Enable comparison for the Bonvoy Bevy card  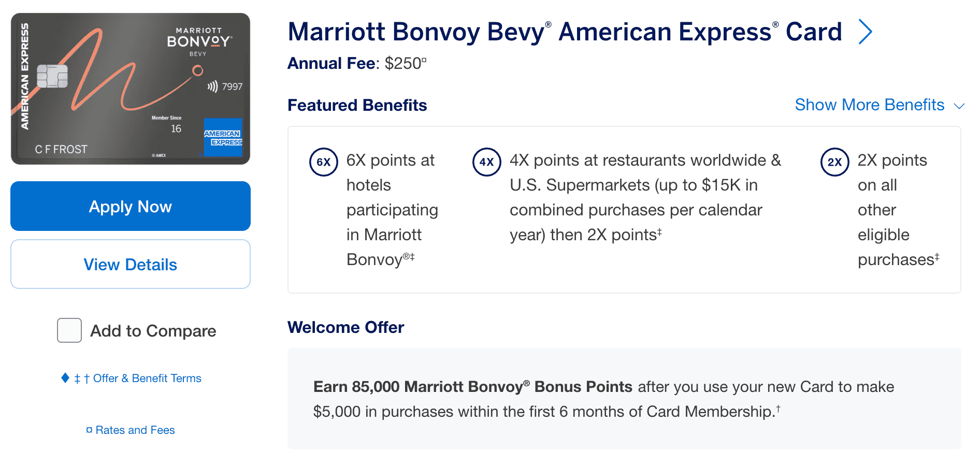[x=69, y=330]
